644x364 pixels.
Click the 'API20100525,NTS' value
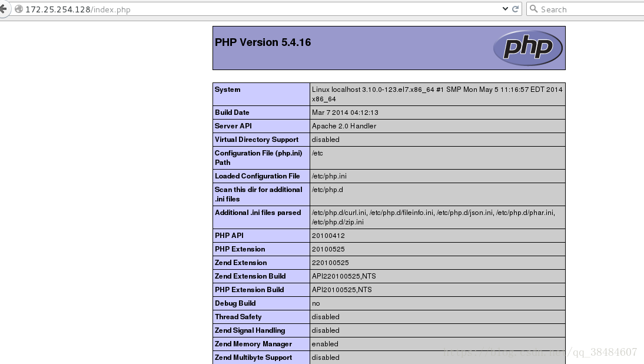tap(341, 290)
